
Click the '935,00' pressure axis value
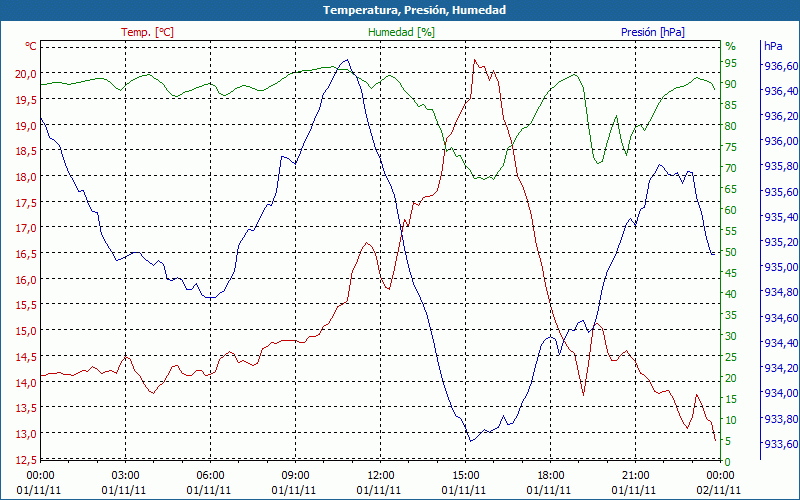click(x=781, y=267)
